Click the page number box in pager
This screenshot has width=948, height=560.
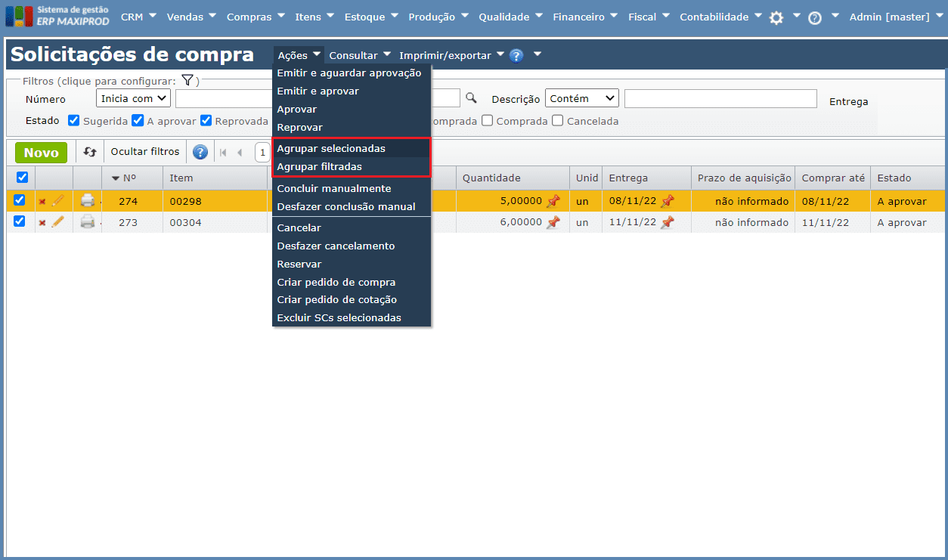[x=262, y=153]
